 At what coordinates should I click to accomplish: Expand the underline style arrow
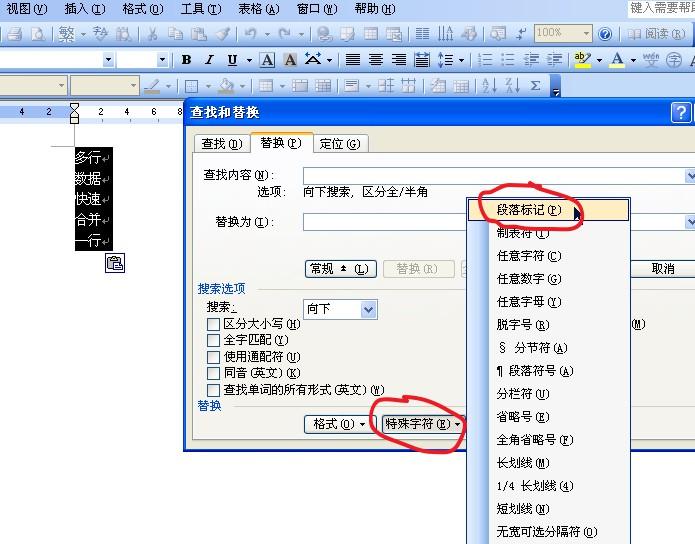(x=250, y=60)
